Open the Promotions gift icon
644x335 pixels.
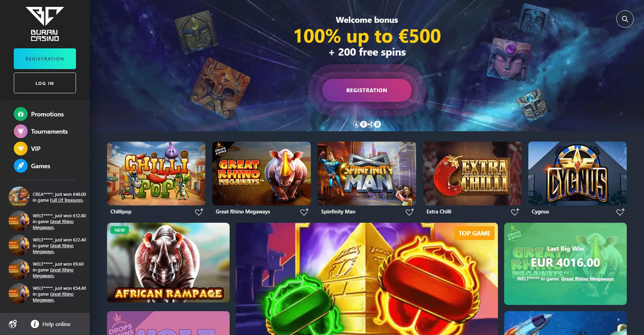[21, 114]
